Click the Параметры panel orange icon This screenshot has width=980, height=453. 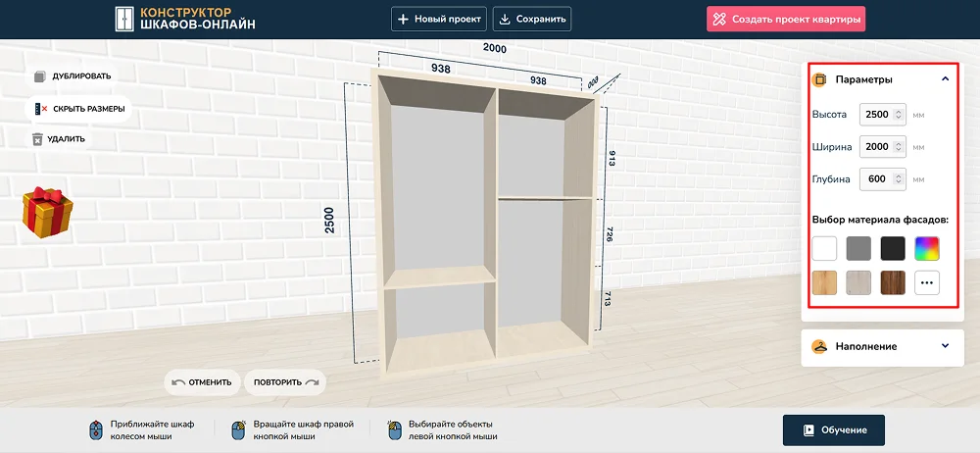click(x=819, y=79)
